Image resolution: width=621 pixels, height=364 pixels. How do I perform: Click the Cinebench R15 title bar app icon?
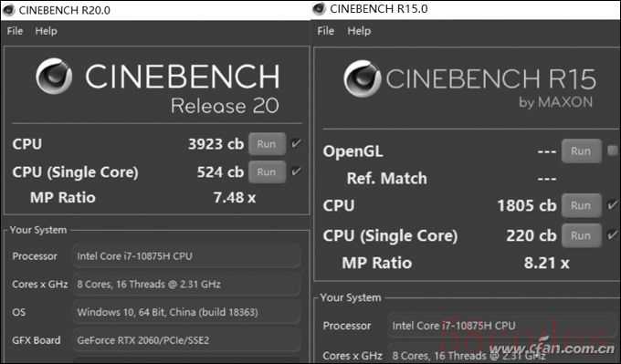319,9
